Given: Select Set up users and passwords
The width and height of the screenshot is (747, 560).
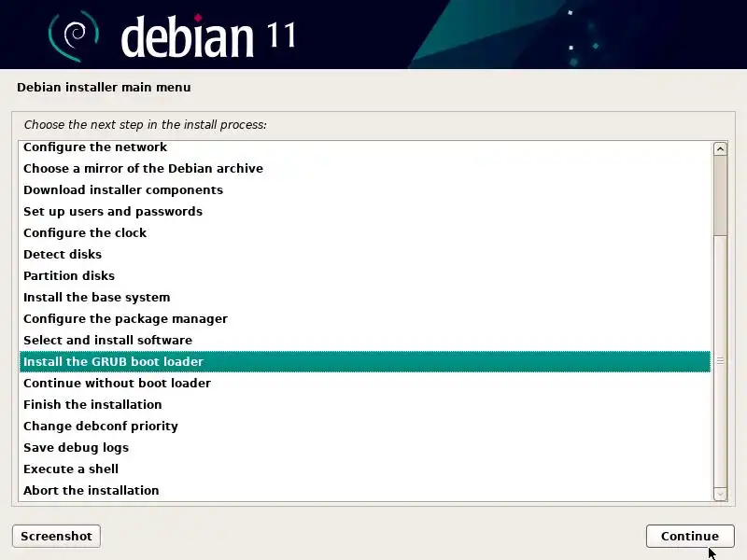Looking at the screenshot, I should [x=365, y=212].
